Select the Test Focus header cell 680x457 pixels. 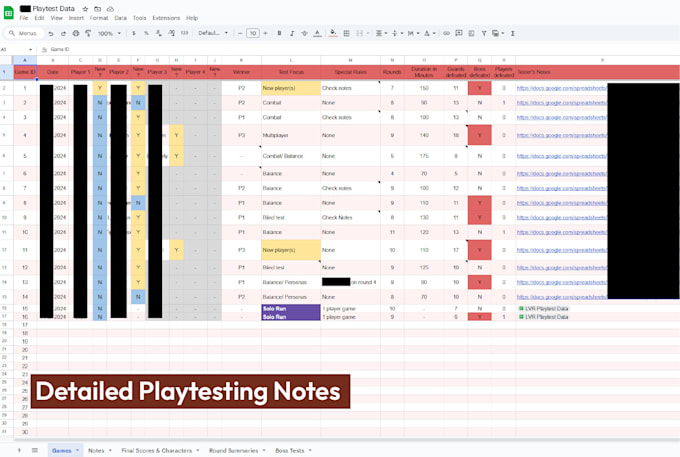coord(291,72)
